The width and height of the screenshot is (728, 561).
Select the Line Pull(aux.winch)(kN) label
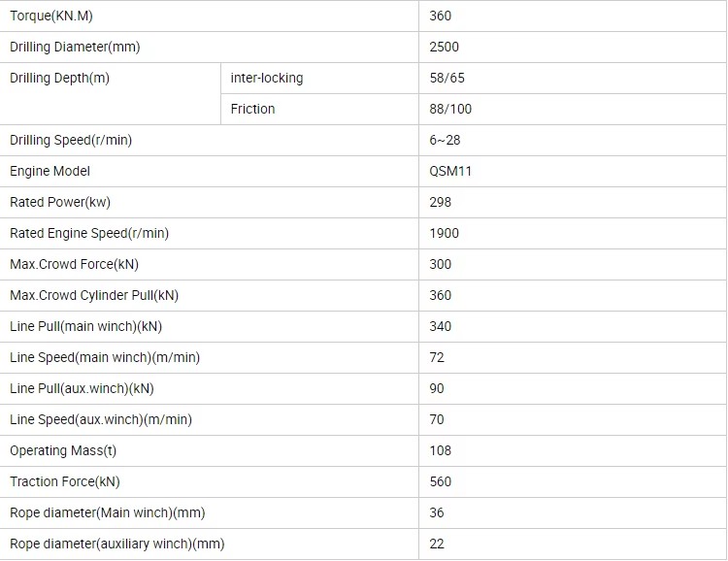pos(82,388)
